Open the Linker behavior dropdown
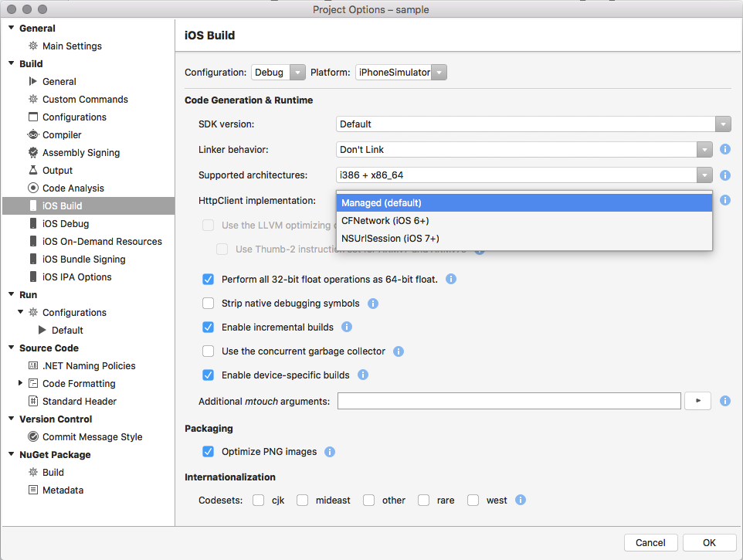 [524, 150]
